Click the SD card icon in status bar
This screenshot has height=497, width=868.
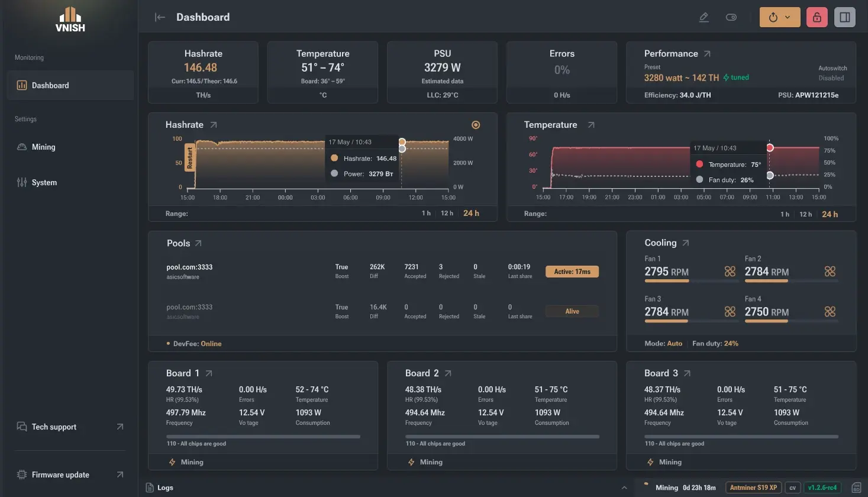[x=856, y=488]
